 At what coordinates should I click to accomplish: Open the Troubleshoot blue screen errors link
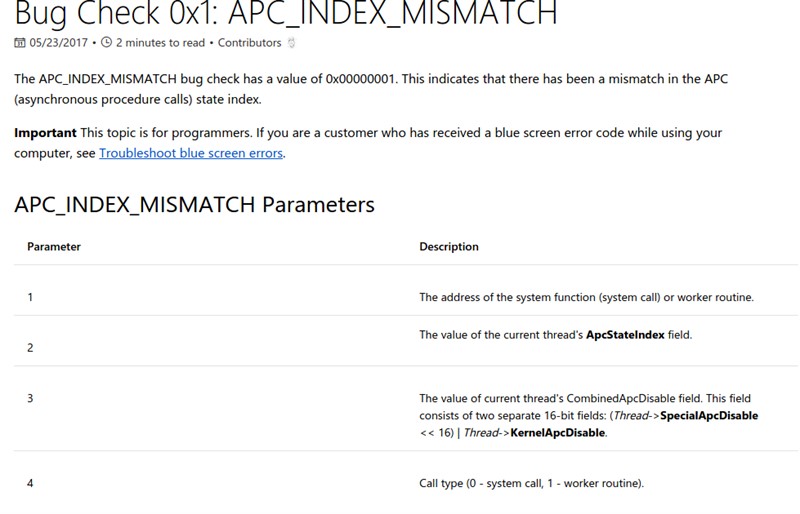pyautogui.click(x=191, y=153)
